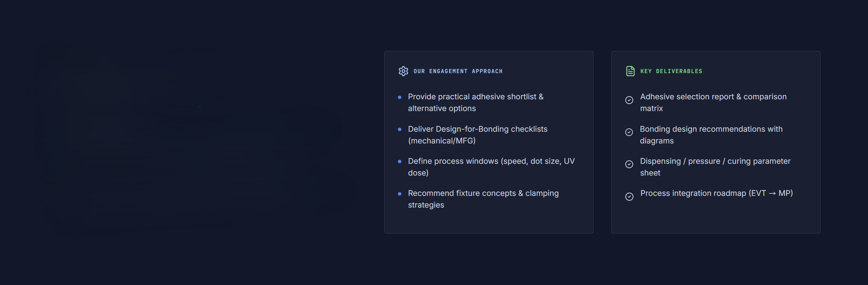Click the practical adhesive shortlist text
This screenshot has height=285, width=868.
(x=475, y=102)
